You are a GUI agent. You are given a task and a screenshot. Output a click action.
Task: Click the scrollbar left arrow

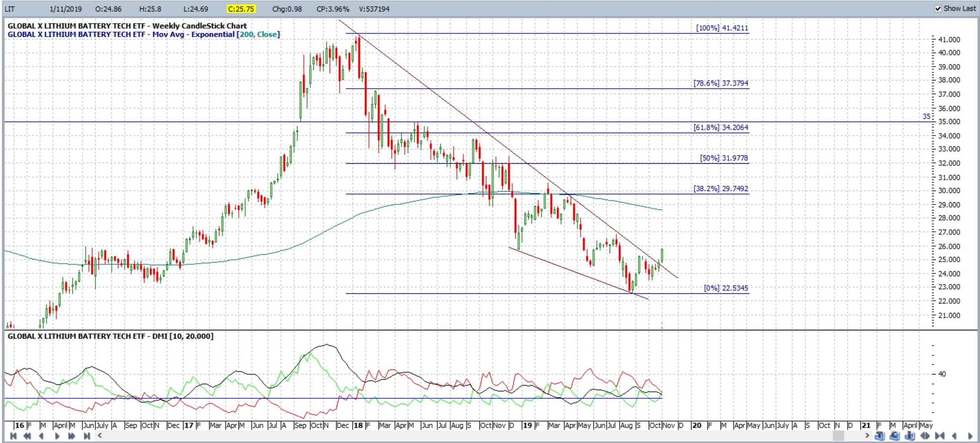[x=100, y=436]
